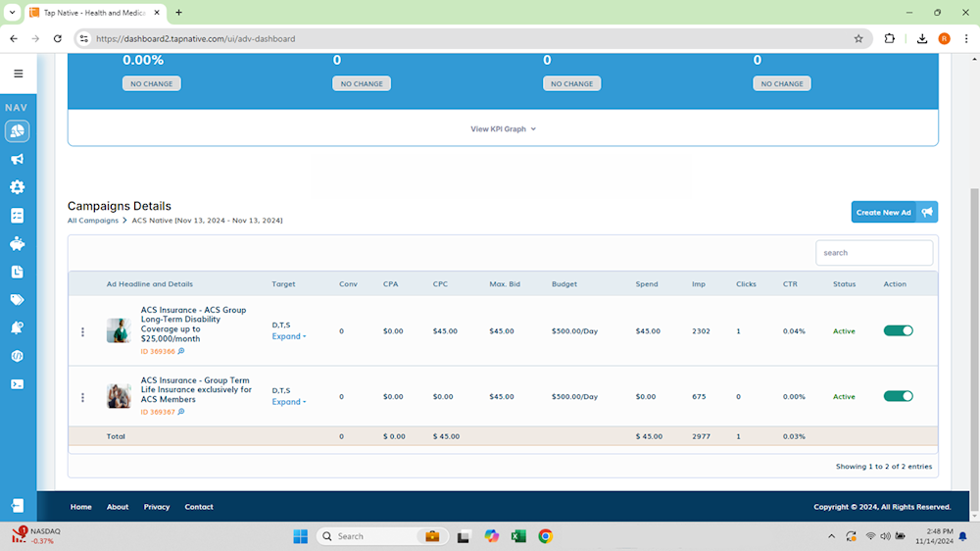Open the Privacy footer link

click(x=156, y=507)
